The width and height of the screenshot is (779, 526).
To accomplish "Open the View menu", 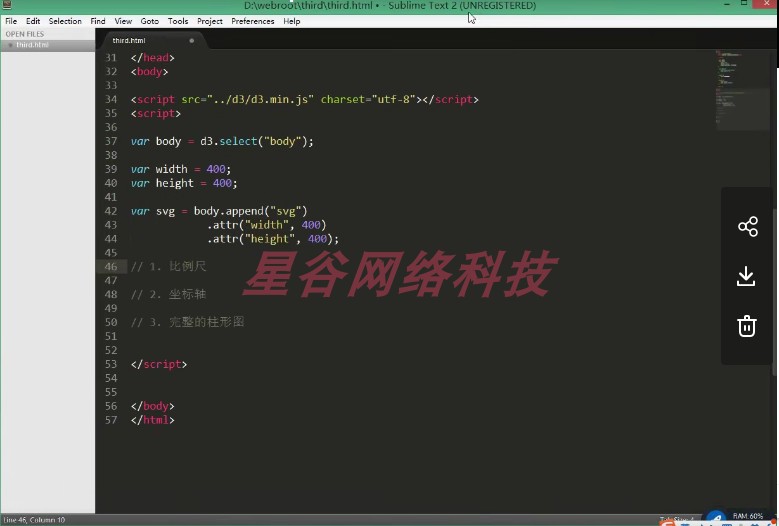I will (x=123, y=21).
